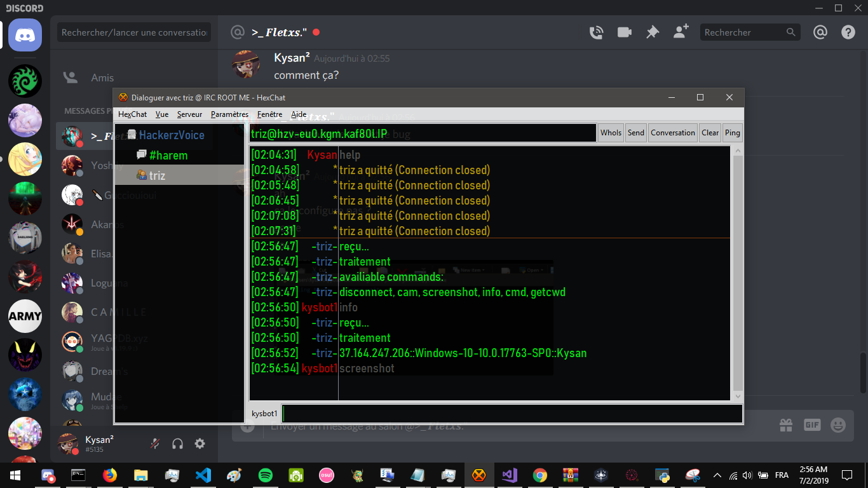
Task: Add friends to DM icon
Action: pyautogui.click(x=681, y=32)
